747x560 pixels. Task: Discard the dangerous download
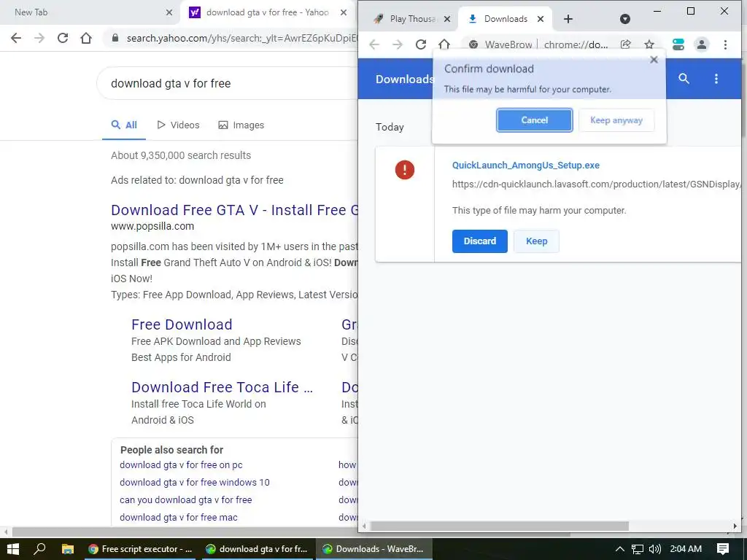pyautogui.click(x=480, y=241)
